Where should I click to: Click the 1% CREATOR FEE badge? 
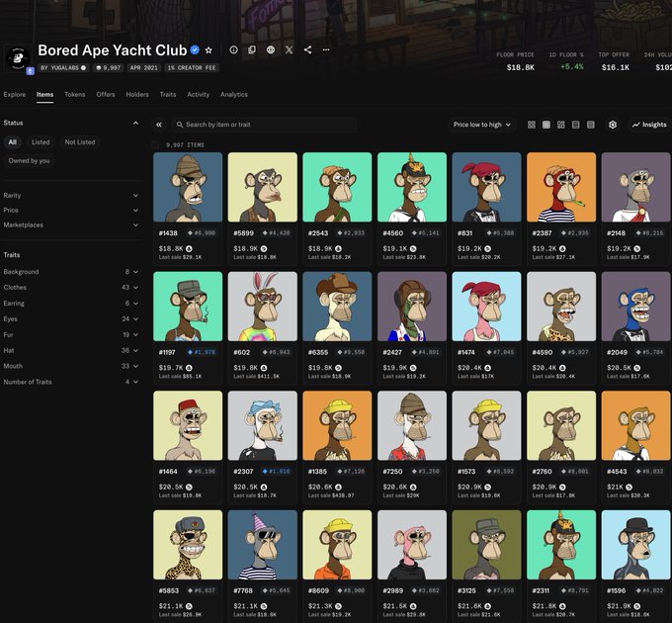coord(192,68)
